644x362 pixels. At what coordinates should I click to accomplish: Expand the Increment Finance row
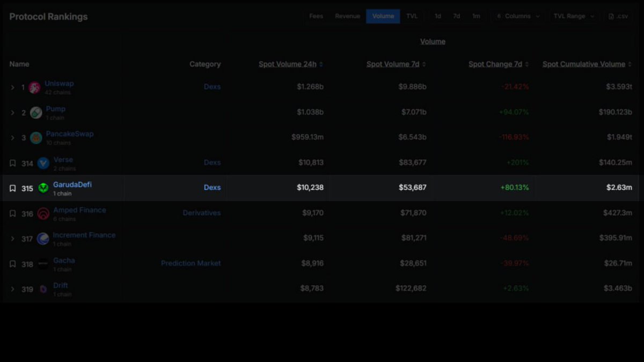click(x=13, y=239)
